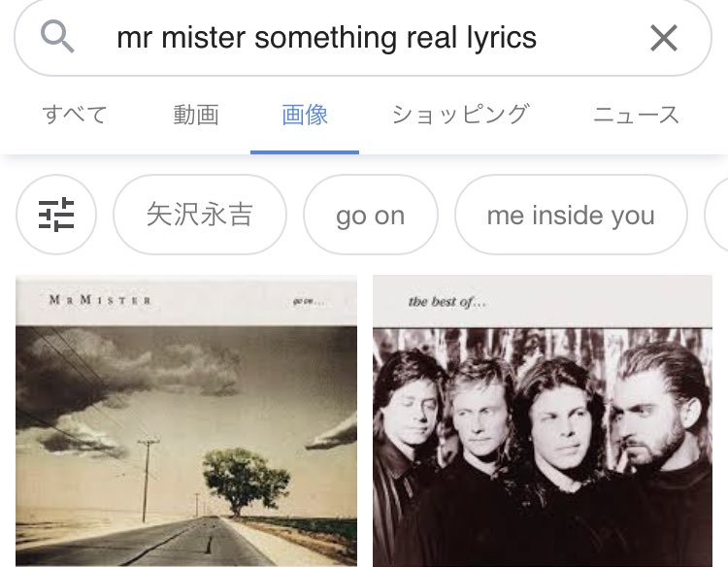Open the Mr Mister 'go on' album image

coord(186,420)
